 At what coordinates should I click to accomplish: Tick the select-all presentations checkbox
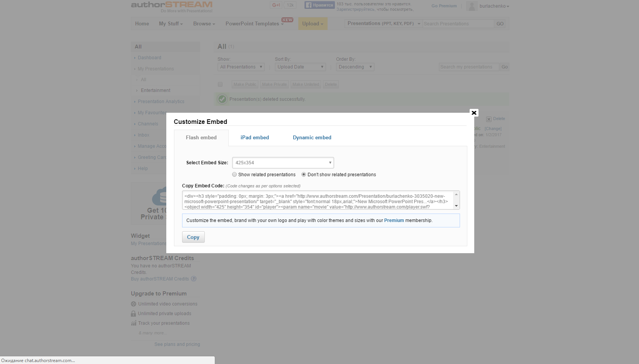click(x=220, y=85)
